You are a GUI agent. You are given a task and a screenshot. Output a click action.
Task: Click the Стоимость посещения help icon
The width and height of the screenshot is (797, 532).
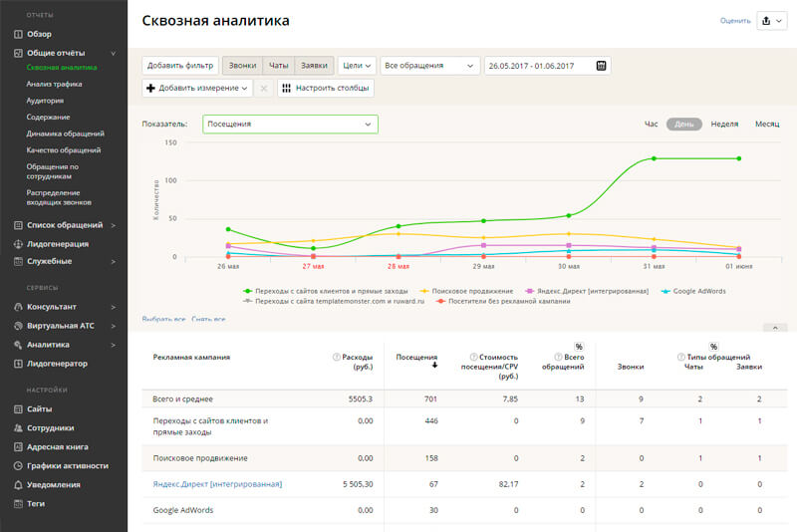tap(474, 357)
